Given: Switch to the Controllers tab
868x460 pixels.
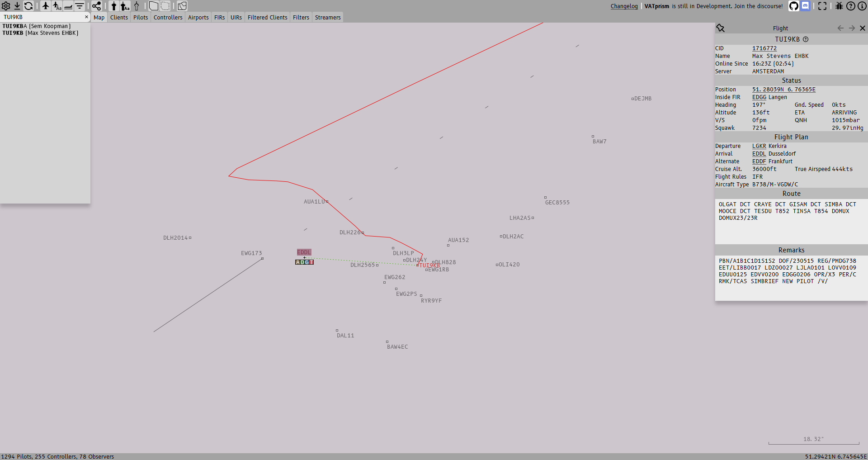Looking at the screenshot, I should [168, 18].
